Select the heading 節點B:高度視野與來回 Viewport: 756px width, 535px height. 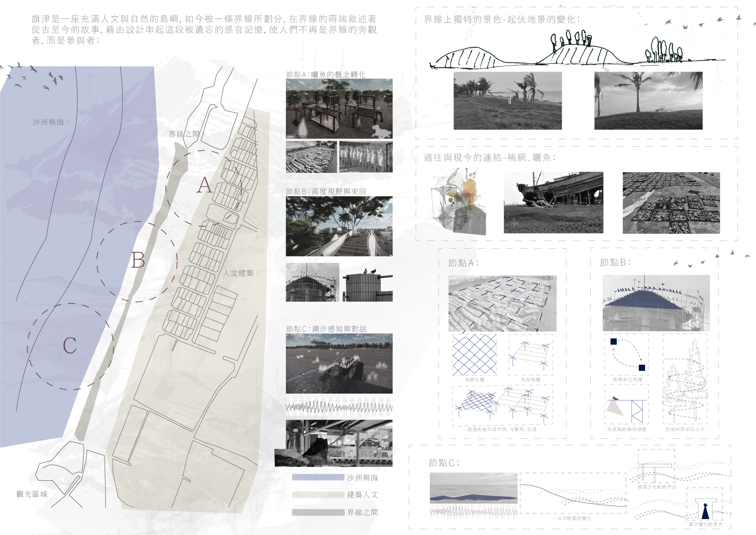click(x=326, y=191)
